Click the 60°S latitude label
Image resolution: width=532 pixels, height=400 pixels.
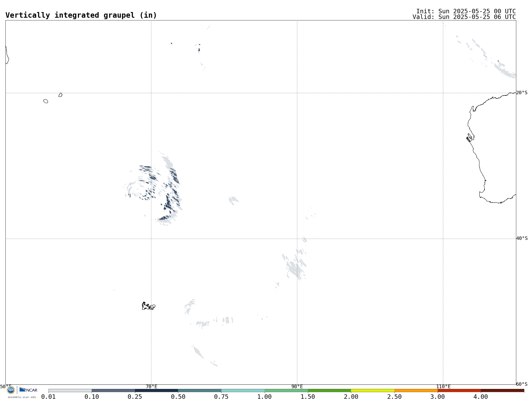point(522,384)
